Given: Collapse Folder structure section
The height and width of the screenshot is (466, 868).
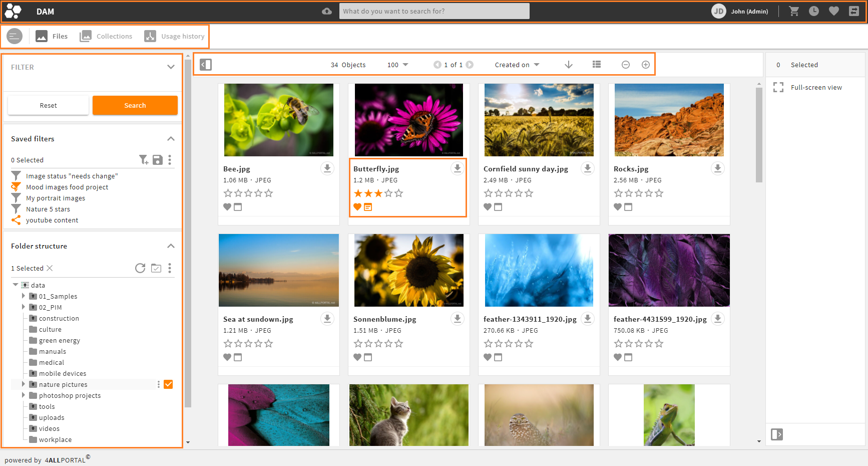Looking at the screenshot, I should click(171, 246).
